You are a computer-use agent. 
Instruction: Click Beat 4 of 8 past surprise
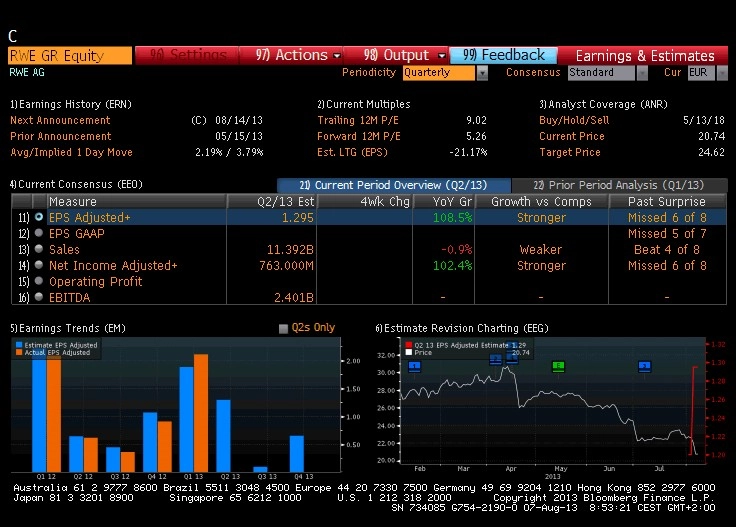(x=667, y=249)
